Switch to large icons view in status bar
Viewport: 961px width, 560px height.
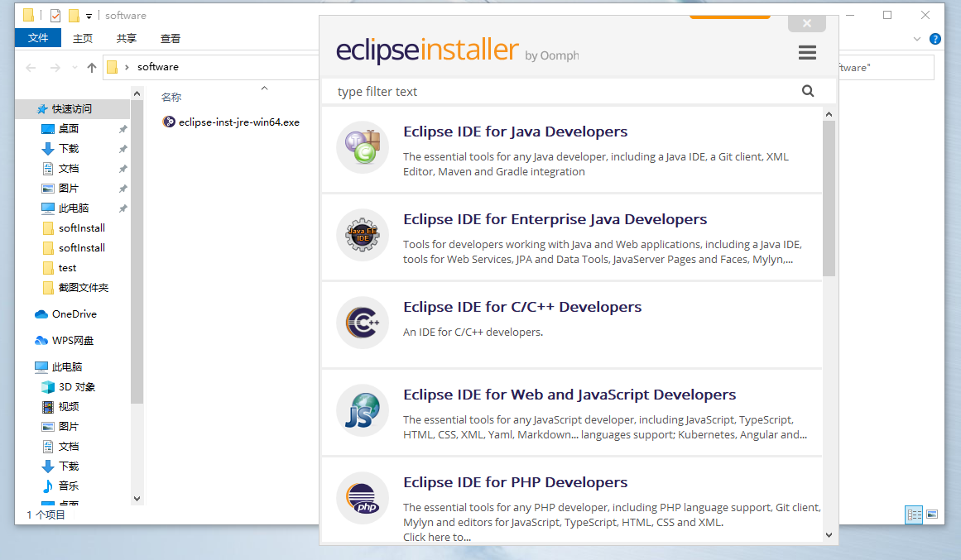[x=932, y=514]
